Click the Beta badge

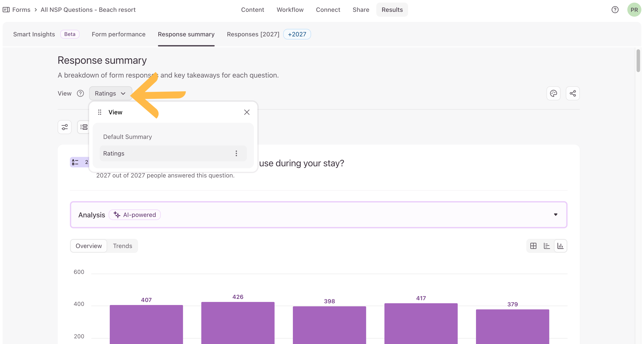70,34
